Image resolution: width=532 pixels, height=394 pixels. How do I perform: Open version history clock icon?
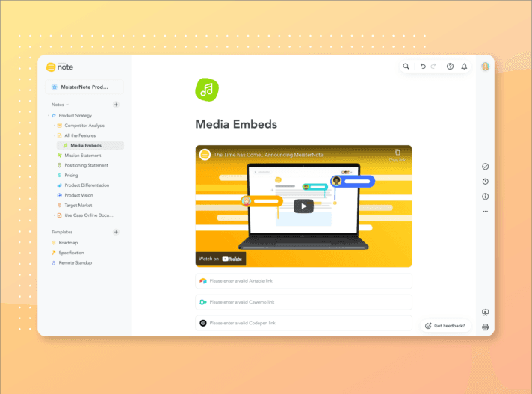tap(485, 182)
